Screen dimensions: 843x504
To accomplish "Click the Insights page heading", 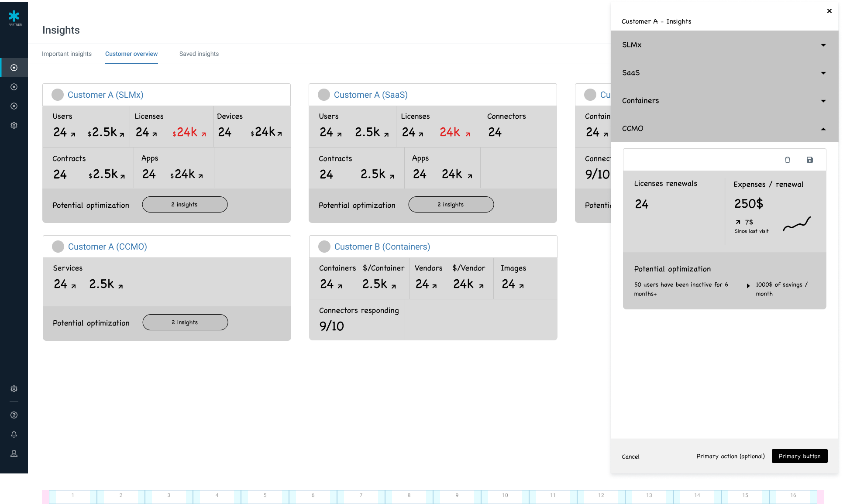I will tap(61, 30).
